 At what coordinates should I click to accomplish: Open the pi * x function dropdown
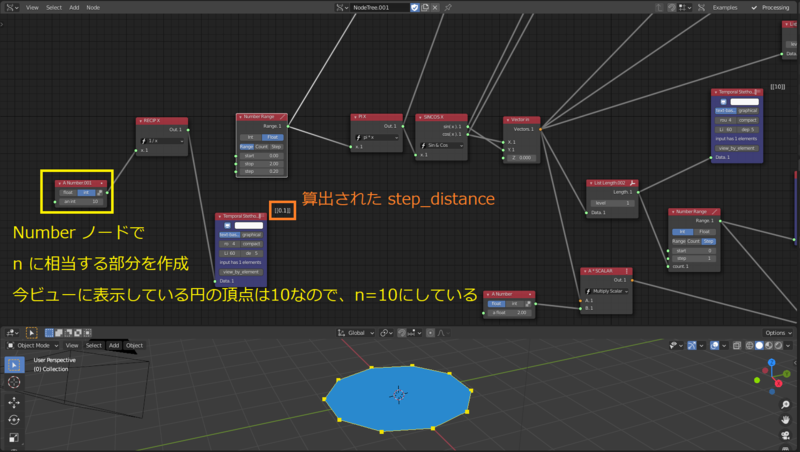377,137
